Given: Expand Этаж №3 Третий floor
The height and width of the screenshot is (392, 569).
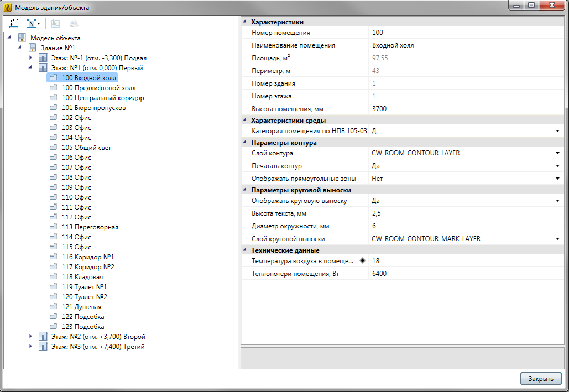Looking at the screenshot, I should 30,346.
